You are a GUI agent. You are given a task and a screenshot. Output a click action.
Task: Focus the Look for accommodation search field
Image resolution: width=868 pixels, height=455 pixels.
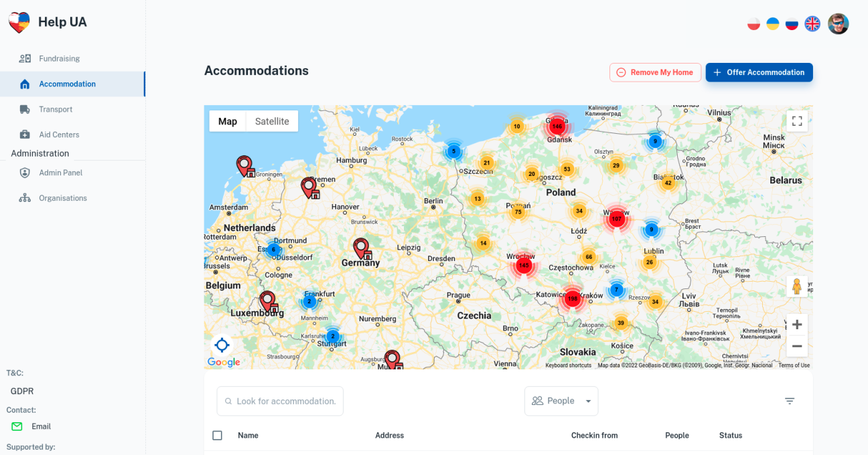click(280, 401)
